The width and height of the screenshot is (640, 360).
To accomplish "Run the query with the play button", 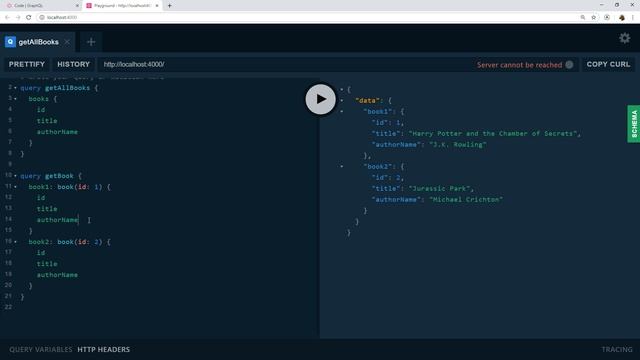I will [x=320, y=99].
